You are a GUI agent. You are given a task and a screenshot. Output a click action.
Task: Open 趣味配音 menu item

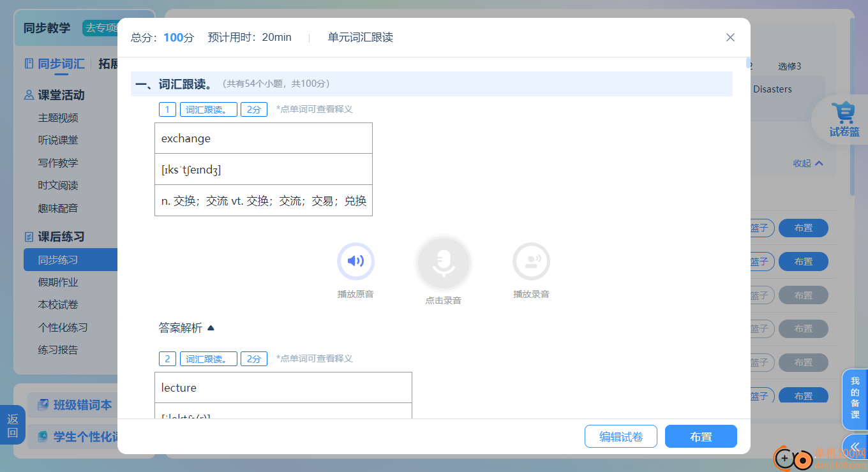click(x=58, y=208)
